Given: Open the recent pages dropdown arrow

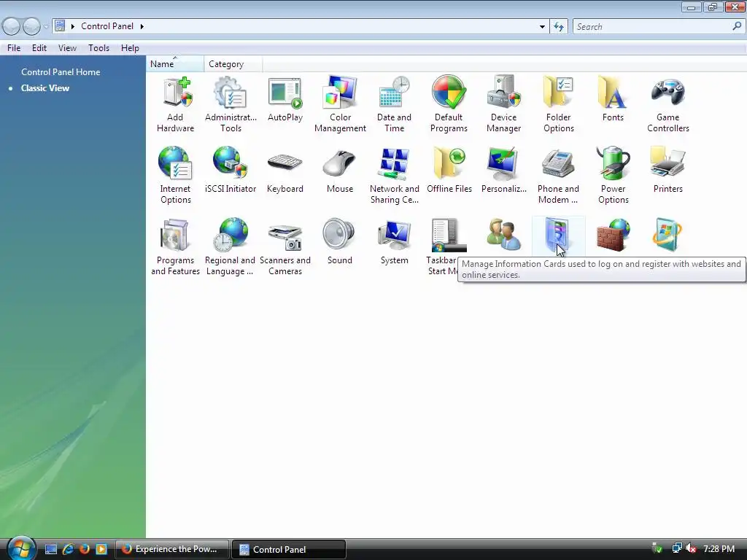Looking at the screenshot, I should tap(46, 27).
